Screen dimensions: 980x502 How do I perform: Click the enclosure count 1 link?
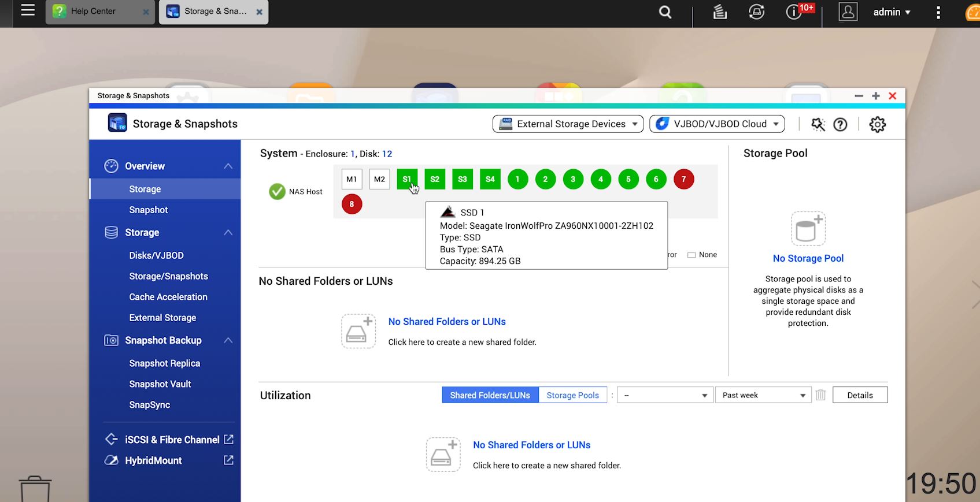click(x=353, y=154)
